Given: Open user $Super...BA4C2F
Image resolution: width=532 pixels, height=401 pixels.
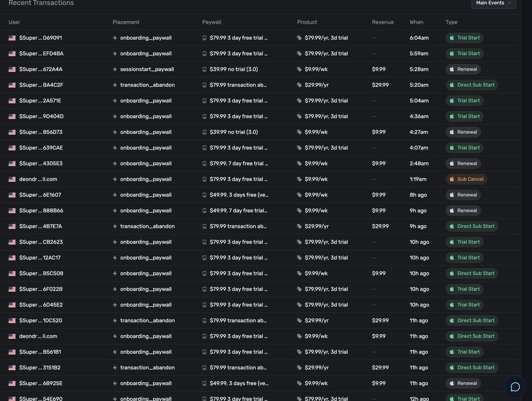Looking at the screenshot, I should [x=41, y=85].
